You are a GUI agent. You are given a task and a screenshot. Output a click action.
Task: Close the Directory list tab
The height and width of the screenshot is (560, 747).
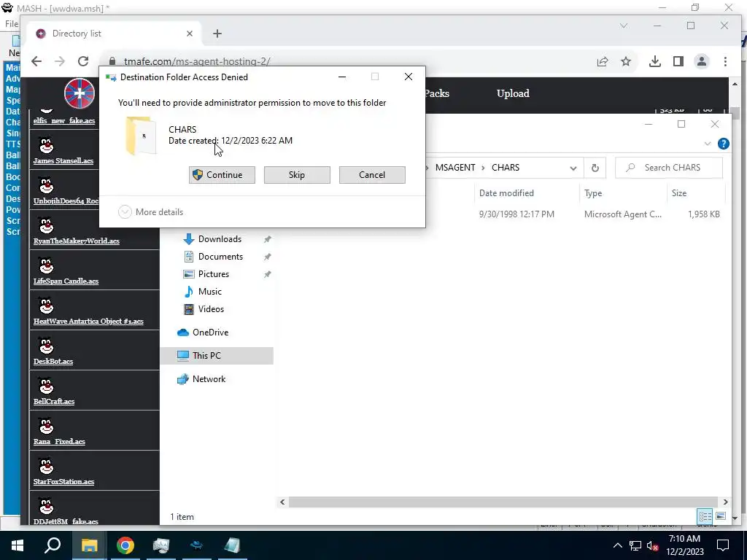point(190,34)
